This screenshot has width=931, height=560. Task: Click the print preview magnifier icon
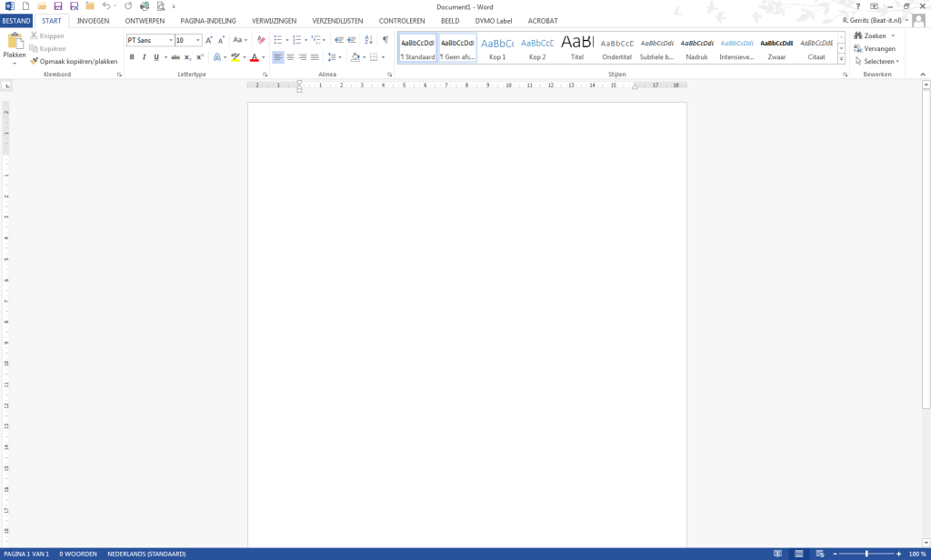click(x=161, y=6)
